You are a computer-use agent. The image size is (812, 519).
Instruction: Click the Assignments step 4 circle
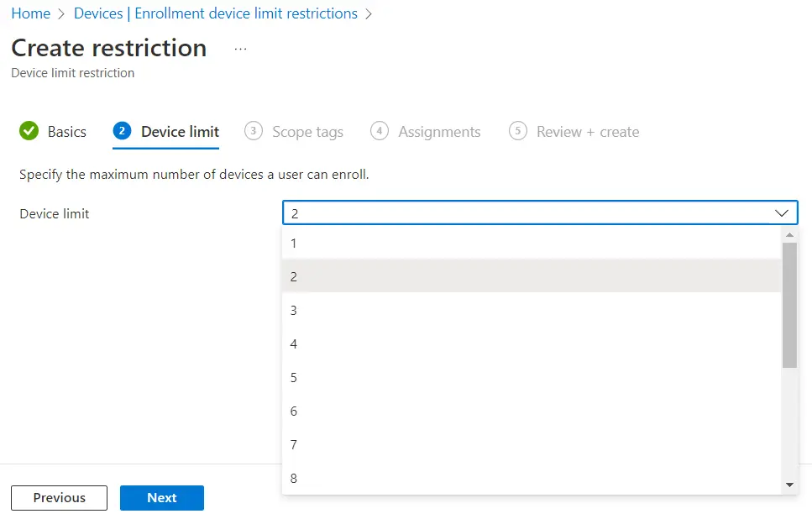tap(380, 131)
